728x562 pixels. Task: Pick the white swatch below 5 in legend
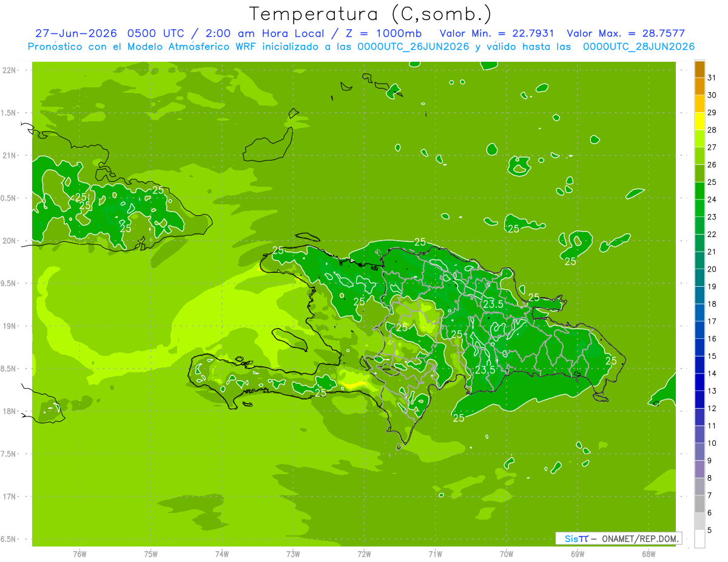[x=699, y=539]
